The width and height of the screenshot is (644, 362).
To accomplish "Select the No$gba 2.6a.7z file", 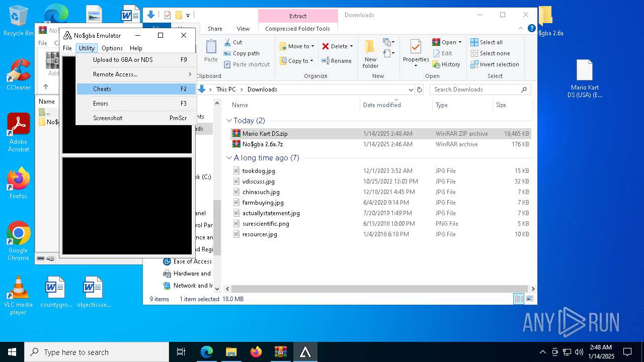I will 381,144.
